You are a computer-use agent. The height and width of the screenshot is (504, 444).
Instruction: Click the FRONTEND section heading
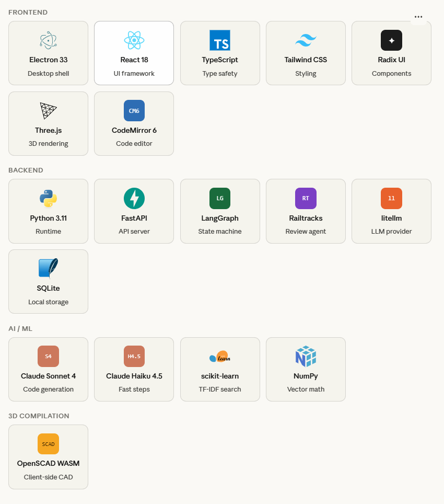pyautogui.click(x=28, y=12)
